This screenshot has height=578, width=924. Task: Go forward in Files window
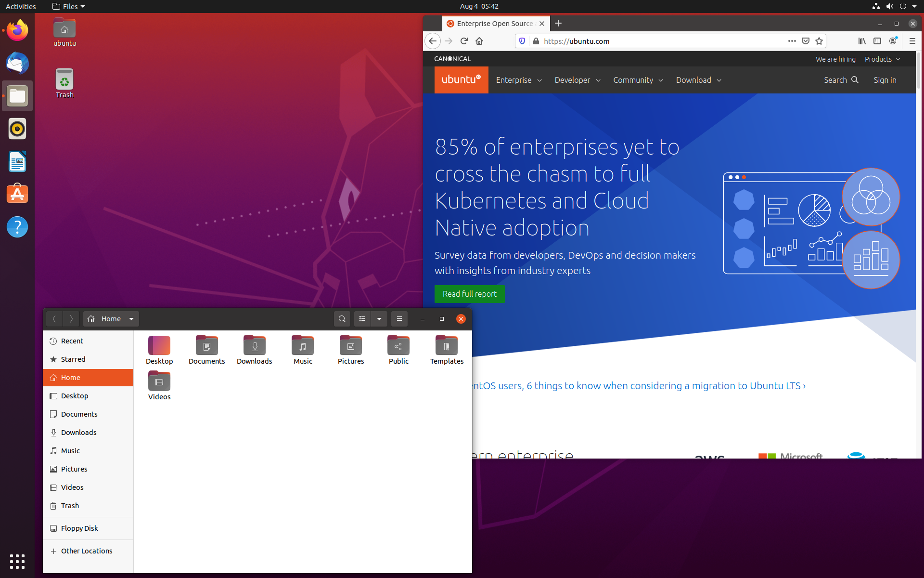(x=71, y=319)
